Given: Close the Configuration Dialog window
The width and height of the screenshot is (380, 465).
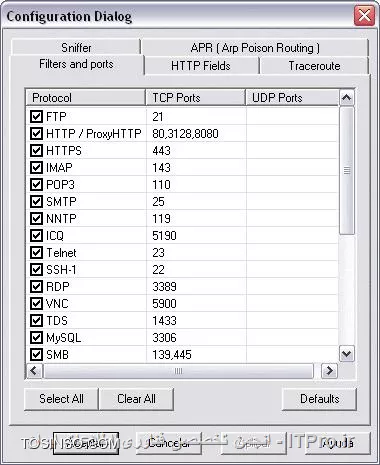Looking at the screenshot, I should 364,16.
